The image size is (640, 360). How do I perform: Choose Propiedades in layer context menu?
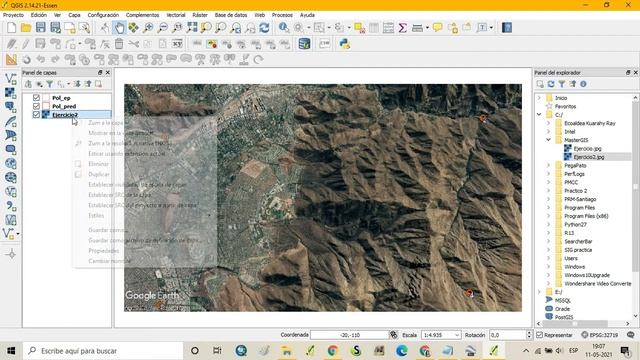[x=104, y=251]
